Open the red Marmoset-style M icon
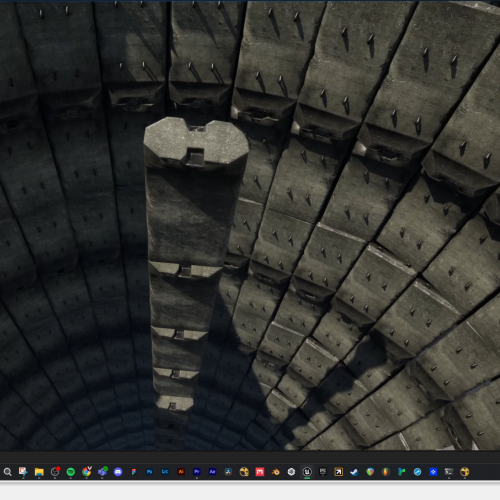Image resolution: width=500 pixels, height=500 pixels. click(x=260, y=472)
